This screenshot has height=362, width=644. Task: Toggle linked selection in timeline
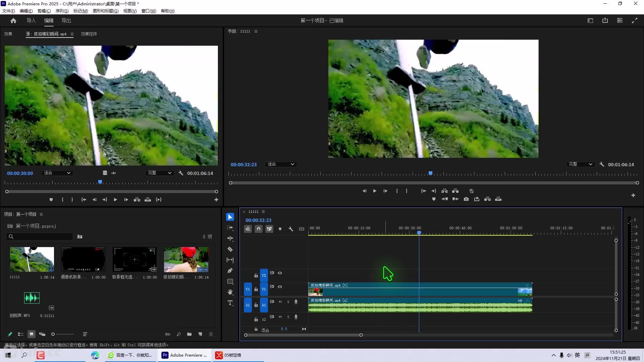pyautogui.click(x=269, y=229)
